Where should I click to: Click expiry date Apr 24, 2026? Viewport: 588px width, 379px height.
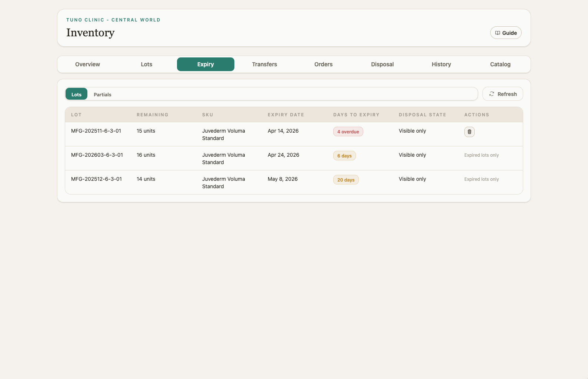(x=283, y=155)
